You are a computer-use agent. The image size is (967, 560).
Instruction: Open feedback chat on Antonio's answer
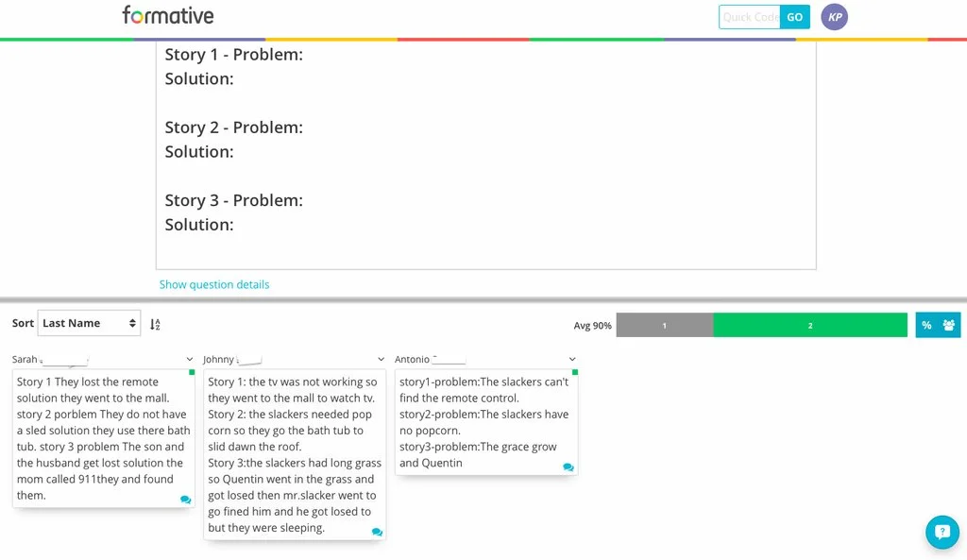point(568,467)
